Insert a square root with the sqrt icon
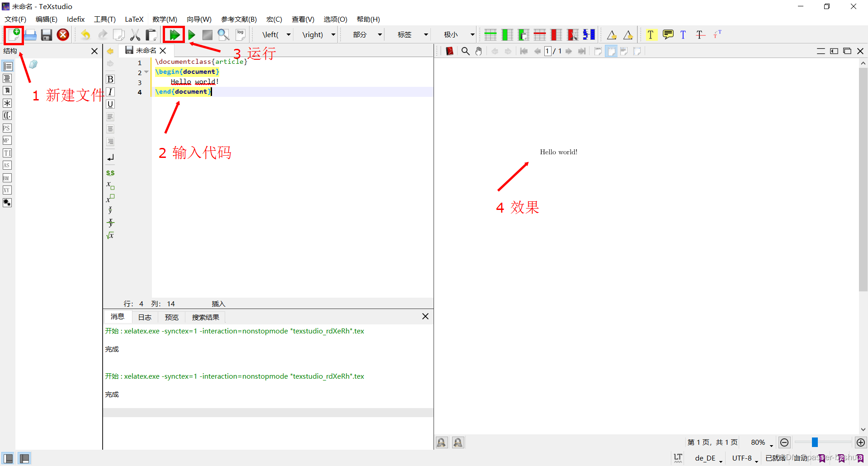The width and height of the screenshot is (868, 466). coord(110,235)
